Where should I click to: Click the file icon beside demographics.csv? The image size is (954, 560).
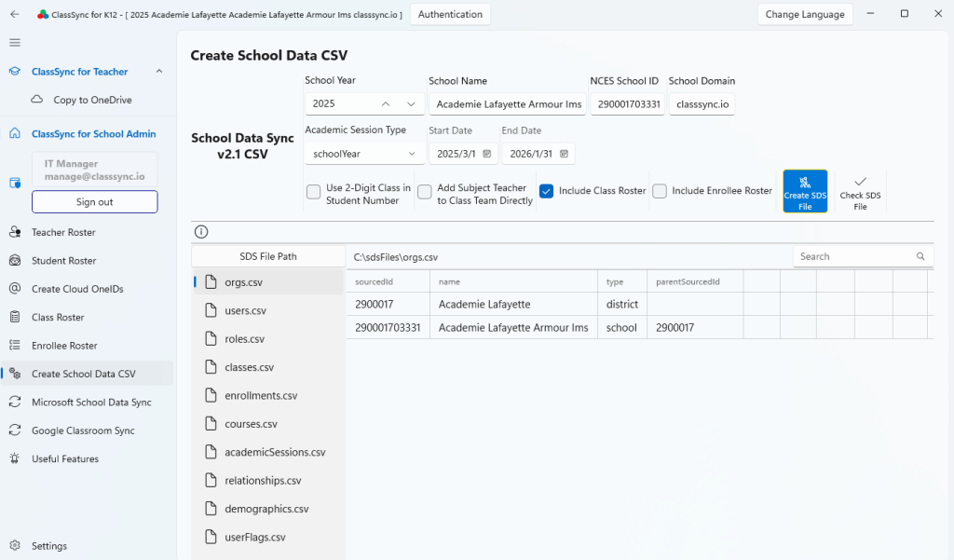coord(211,508)
